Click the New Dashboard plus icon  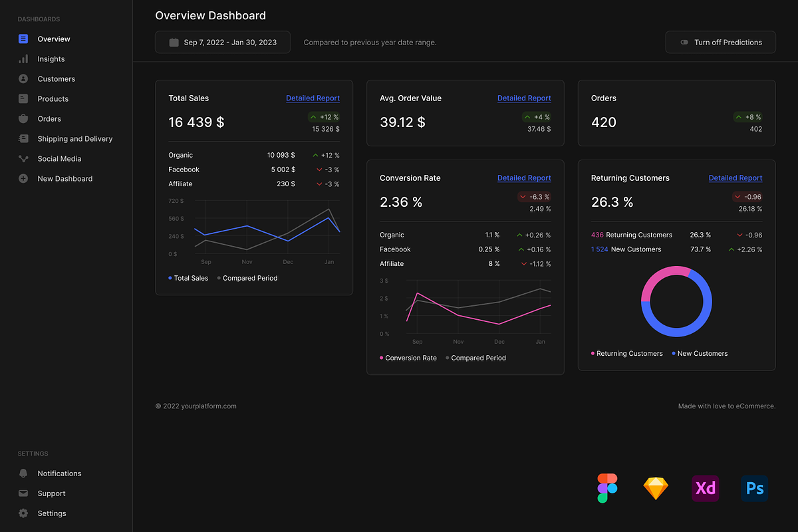coord(23,179)
